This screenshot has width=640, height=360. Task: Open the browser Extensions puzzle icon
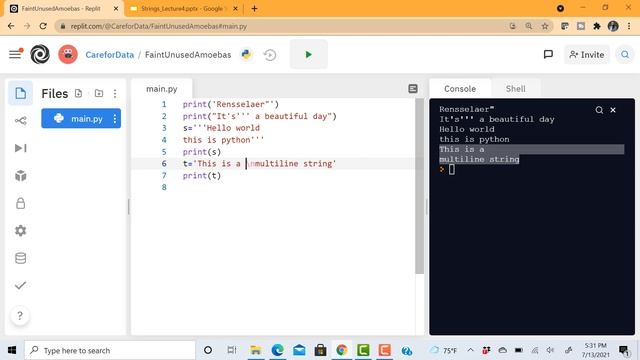(x=597, y=26)
